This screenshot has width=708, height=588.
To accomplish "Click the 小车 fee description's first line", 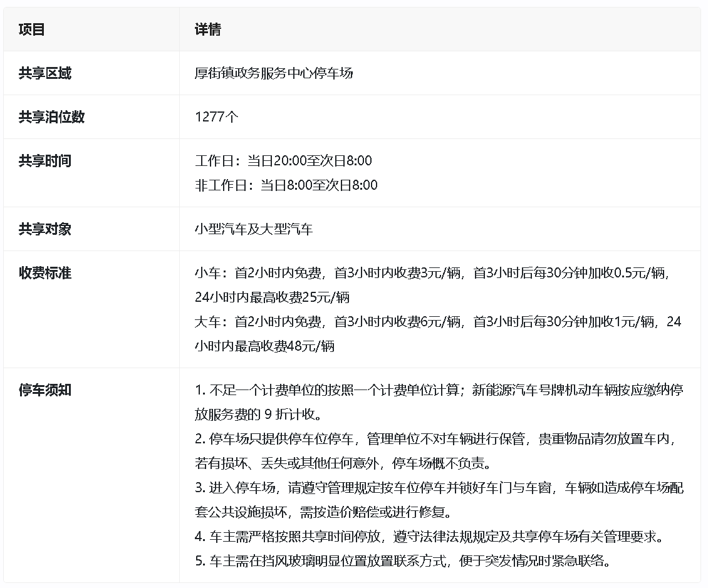I will 436,273.
